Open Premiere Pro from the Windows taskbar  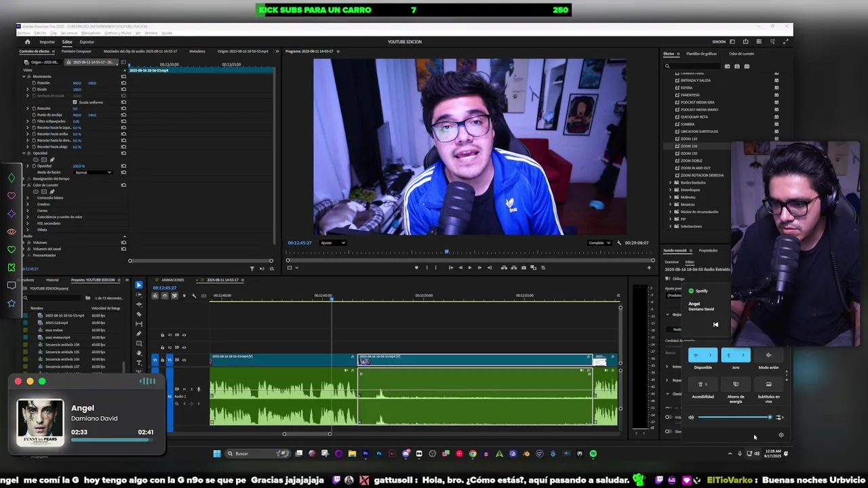[x=365, y=453]
